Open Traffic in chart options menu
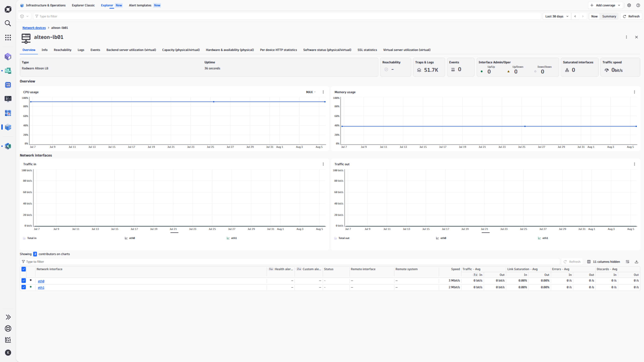644x362 pixels. pyautogui.click(x=323, y=164)
